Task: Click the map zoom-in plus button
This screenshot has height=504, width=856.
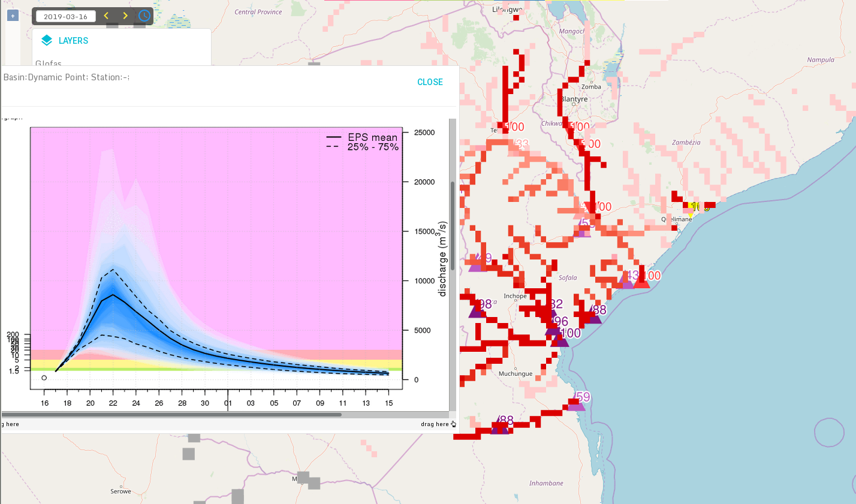Action: 13,16
